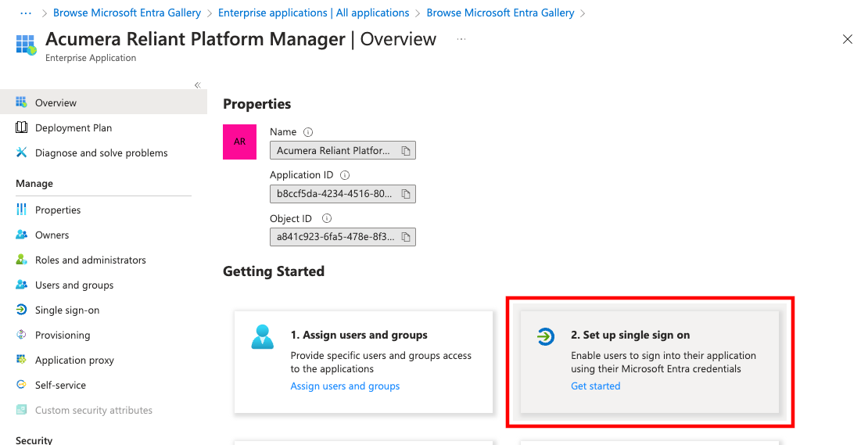Open Diagnose and solve problems
Screen dimensions: 868x445
[x=103, y=153]
